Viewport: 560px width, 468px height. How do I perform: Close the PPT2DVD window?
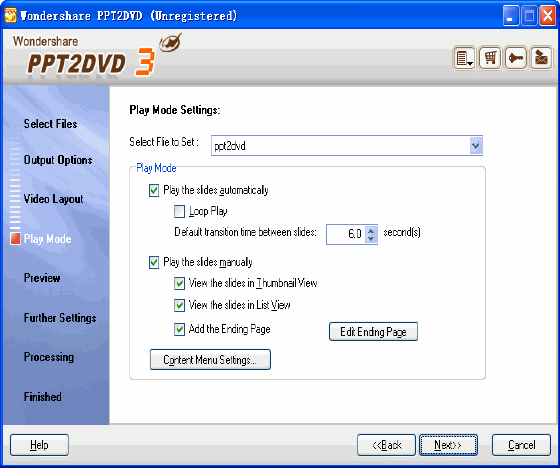[548, 16]
